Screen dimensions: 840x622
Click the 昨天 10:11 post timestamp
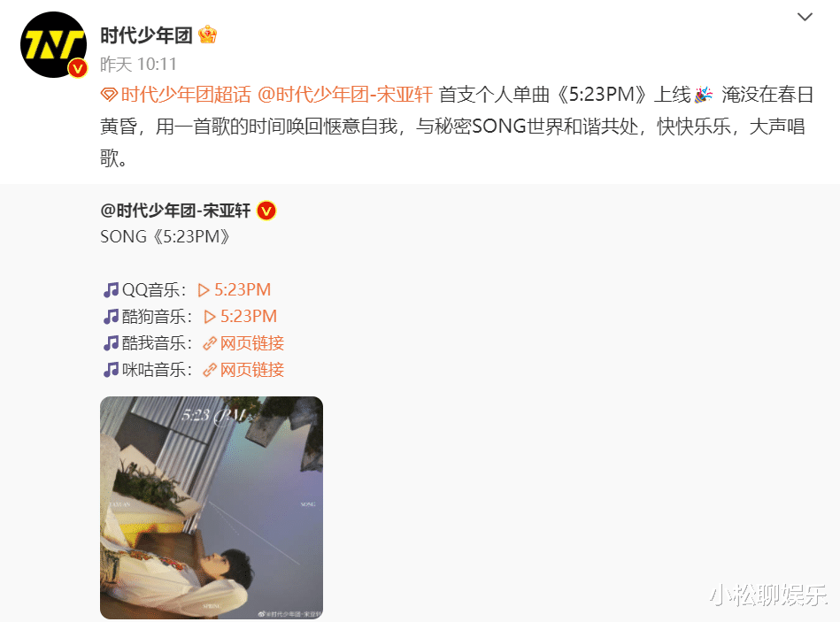coord(138,65)
